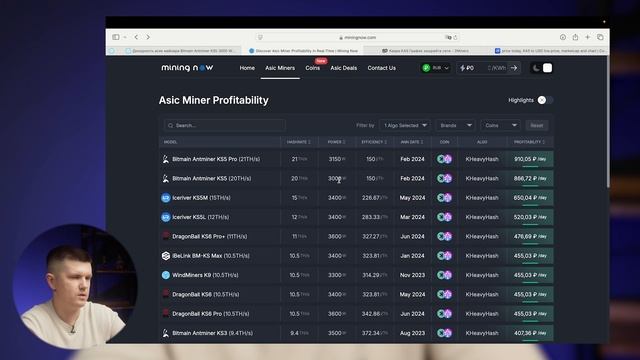Switch to the Kaspa KAS tab
Screen dimensions: 640x360
pos(425,51)
